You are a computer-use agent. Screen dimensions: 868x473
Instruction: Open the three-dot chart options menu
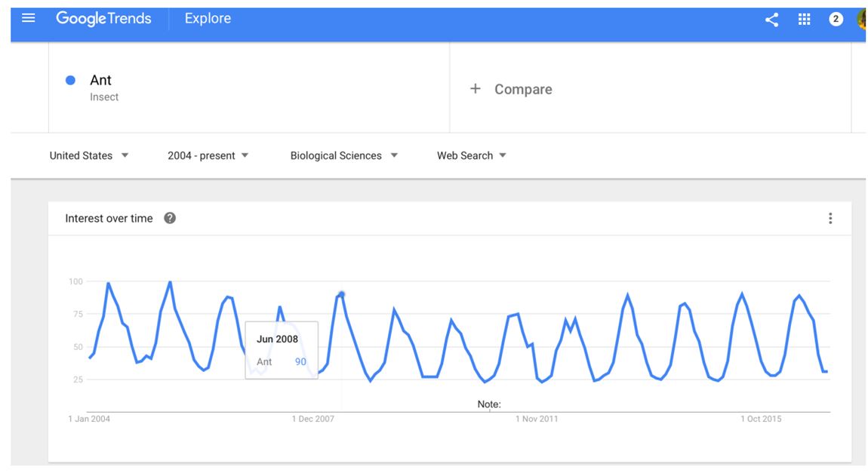pyautogui.click(x=830, y=219)
